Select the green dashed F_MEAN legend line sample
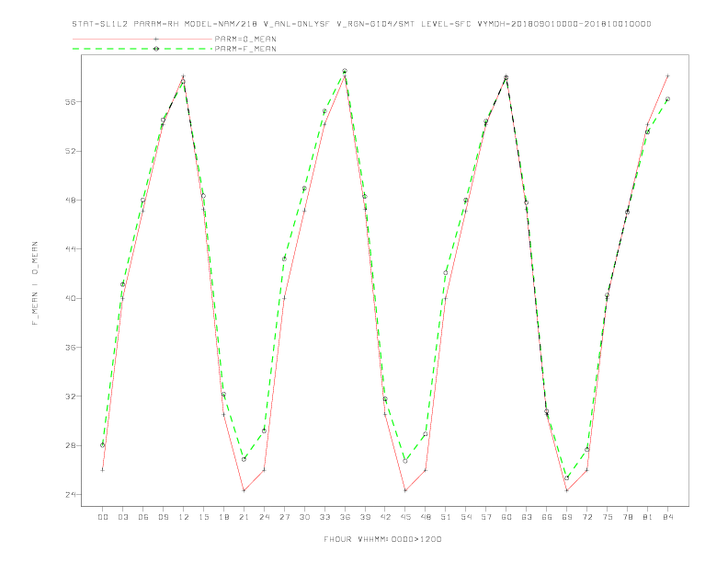 click(142, 49)
